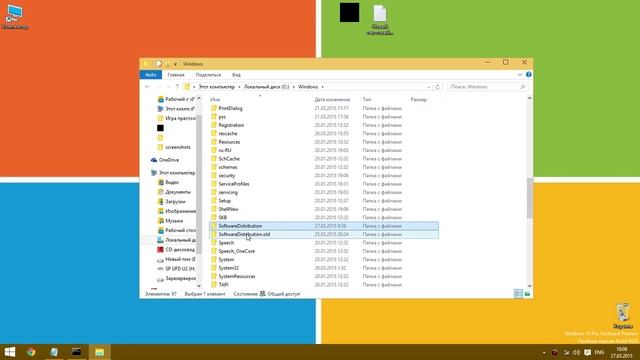This screenshot has width=640, height=360.
Task: Select the Registration folder
Action: 231,125
